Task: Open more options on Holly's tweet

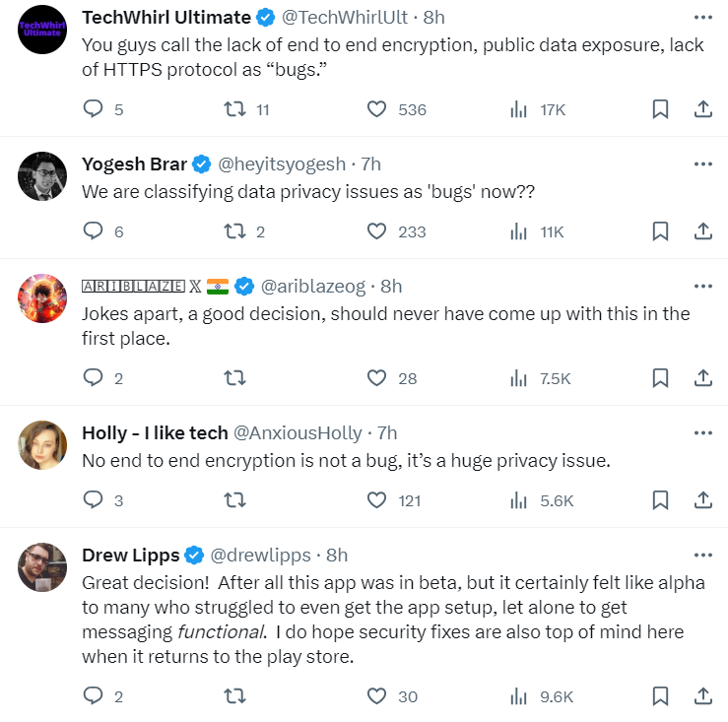Action: click(702, 432)
